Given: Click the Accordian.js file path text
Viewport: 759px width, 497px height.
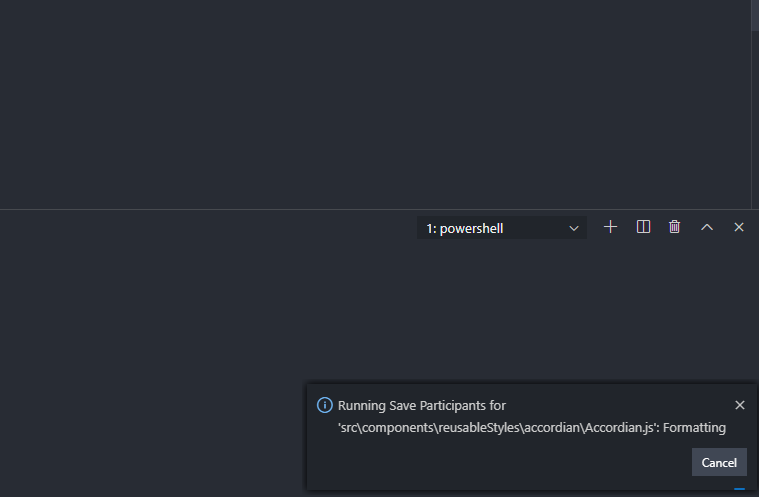Looking at the screenshot, I should (499, 428).
